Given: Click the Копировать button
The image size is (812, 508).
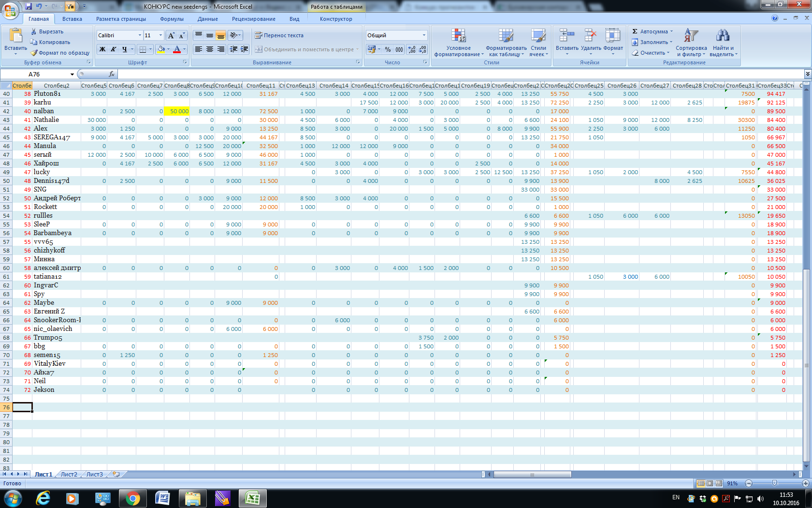Looking at the screenshot, I should pos(50,42).
